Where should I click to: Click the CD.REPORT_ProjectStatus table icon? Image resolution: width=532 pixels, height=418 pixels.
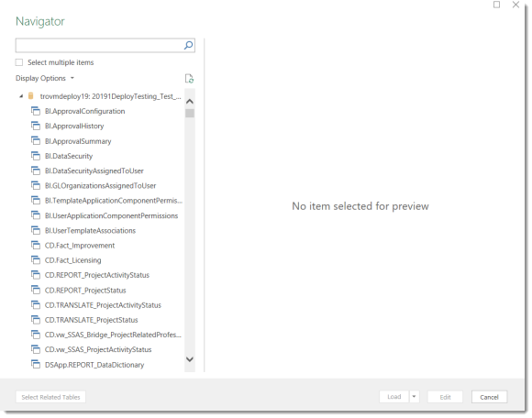35,290
